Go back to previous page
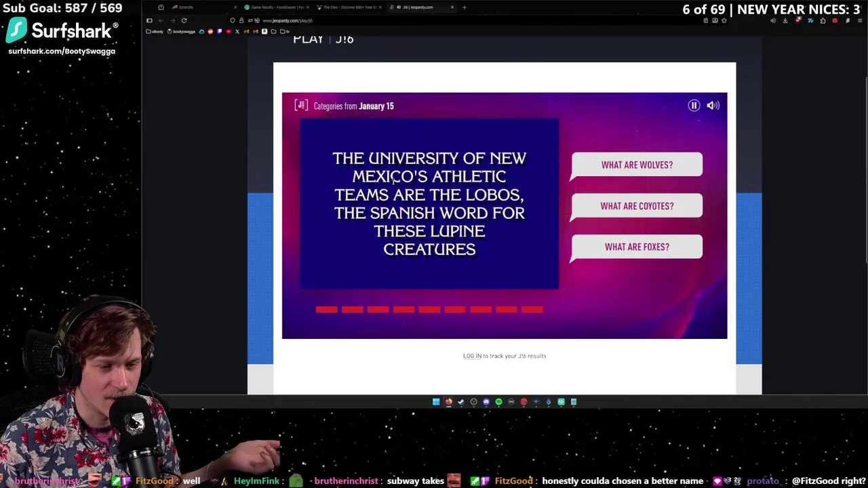 click(x=161, y=20)
